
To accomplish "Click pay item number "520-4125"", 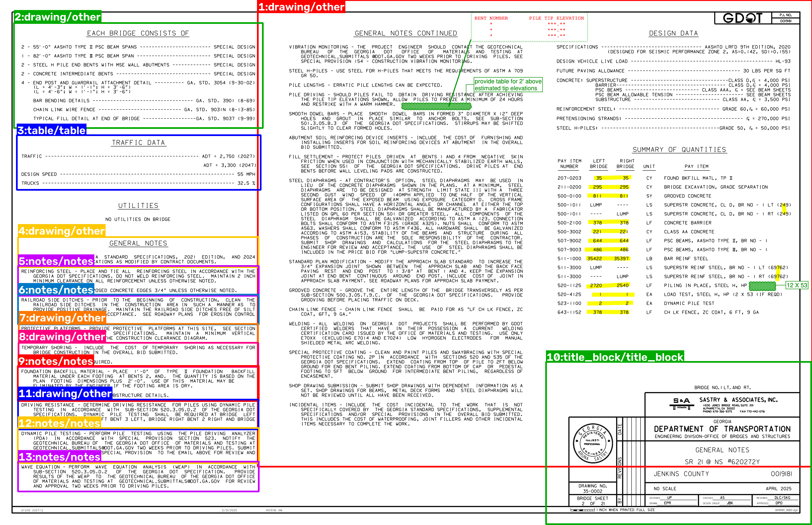I will pyautogui.click(x=569, y=294).
